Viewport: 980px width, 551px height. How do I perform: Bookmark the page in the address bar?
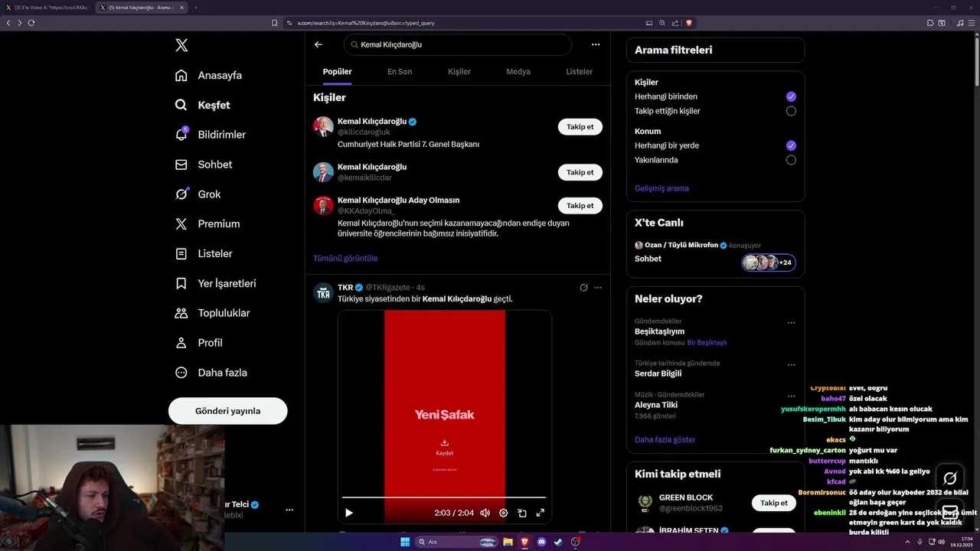274,23
